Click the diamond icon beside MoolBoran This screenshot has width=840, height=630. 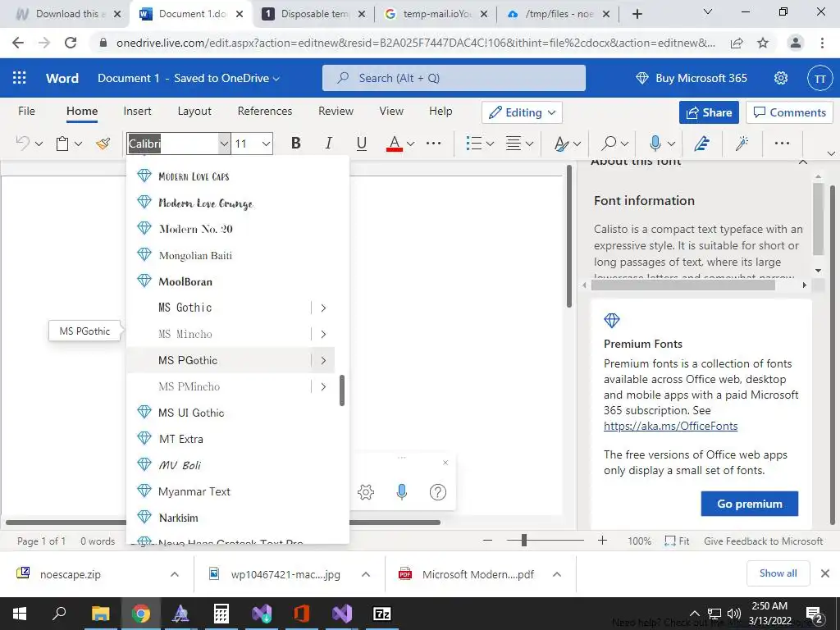[144, 281]
